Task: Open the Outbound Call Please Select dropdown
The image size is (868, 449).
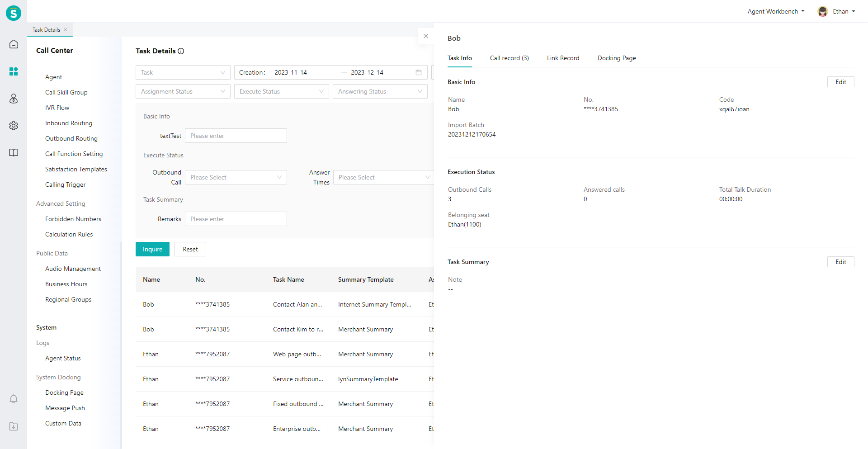Action: point(236,177)
